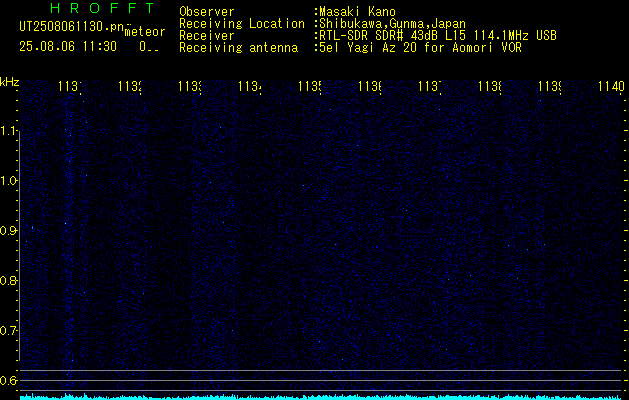
Task: Select the 5el Yagi antenna description
Action: coord(420,48)
